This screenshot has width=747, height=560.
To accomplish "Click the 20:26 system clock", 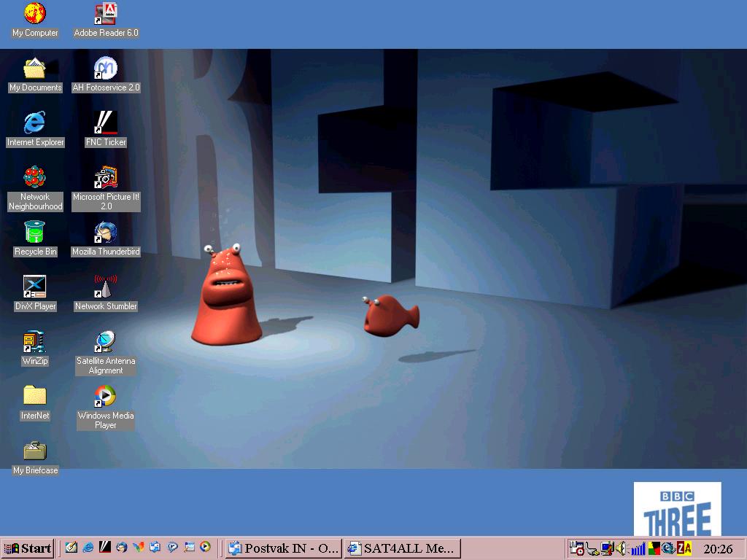I will pos(718,549).
